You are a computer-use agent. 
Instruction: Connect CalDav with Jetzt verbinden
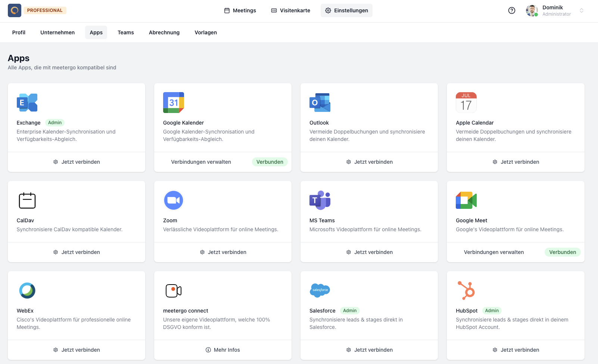click(x=77, y=252)
